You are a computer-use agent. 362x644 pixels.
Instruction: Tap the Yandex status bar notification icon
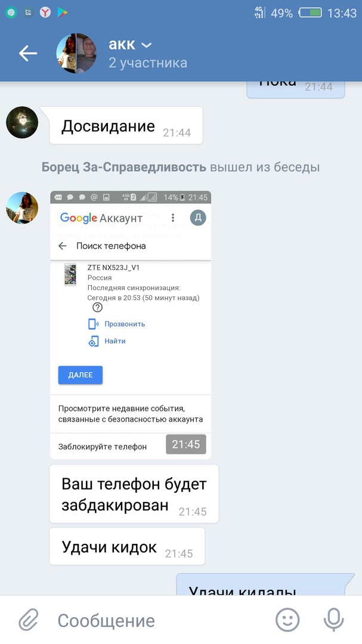point(45,13)
